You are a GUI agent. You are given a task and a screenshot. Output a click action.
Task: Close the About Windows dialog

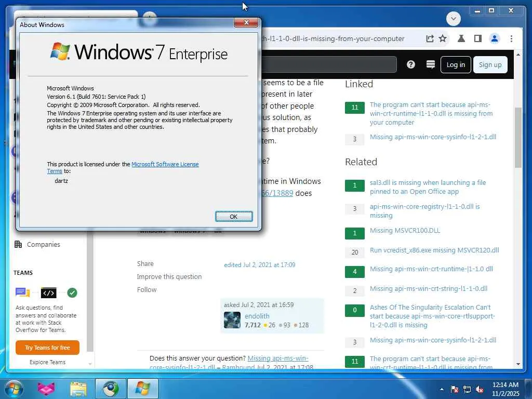point(246,22)
